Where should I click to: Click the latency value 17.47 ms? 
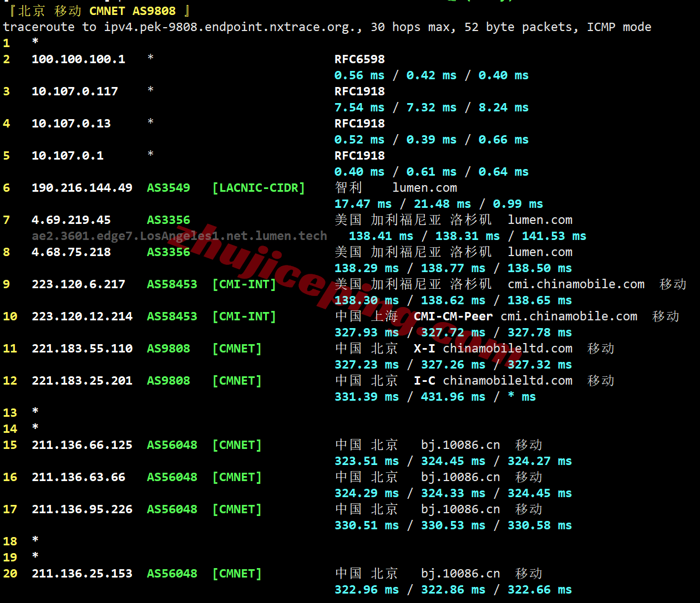[x=363, y=204]
